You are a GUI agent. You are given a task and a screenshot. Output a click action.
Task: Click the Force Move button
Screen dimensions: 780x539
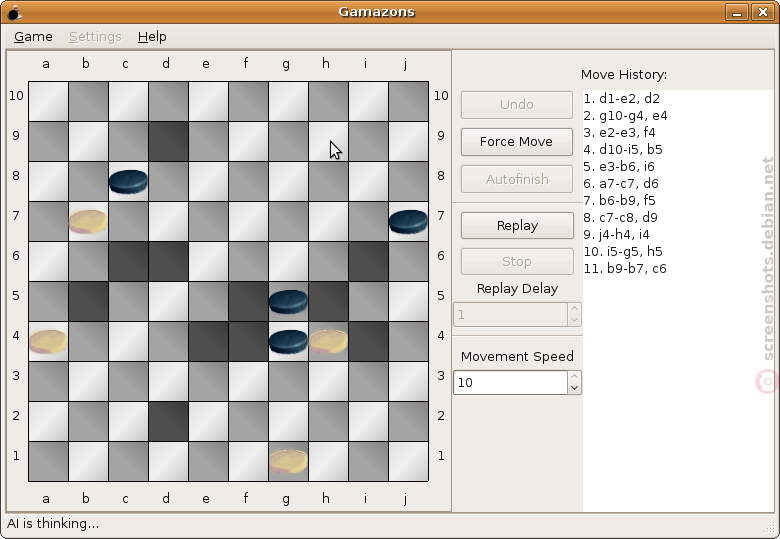click(x=517, y=142)
